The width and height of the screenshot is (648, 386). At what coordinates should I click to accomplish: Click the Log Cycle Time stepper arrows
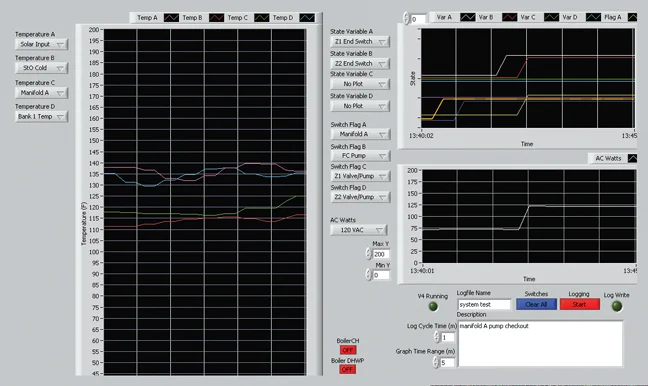point(437,337)
